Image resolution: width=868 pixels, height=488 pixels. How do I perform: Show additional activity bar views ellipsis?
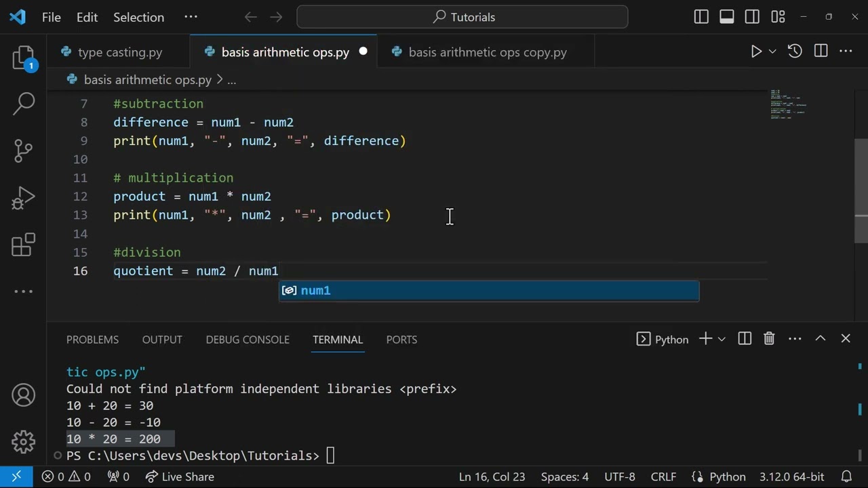point(24,291)
